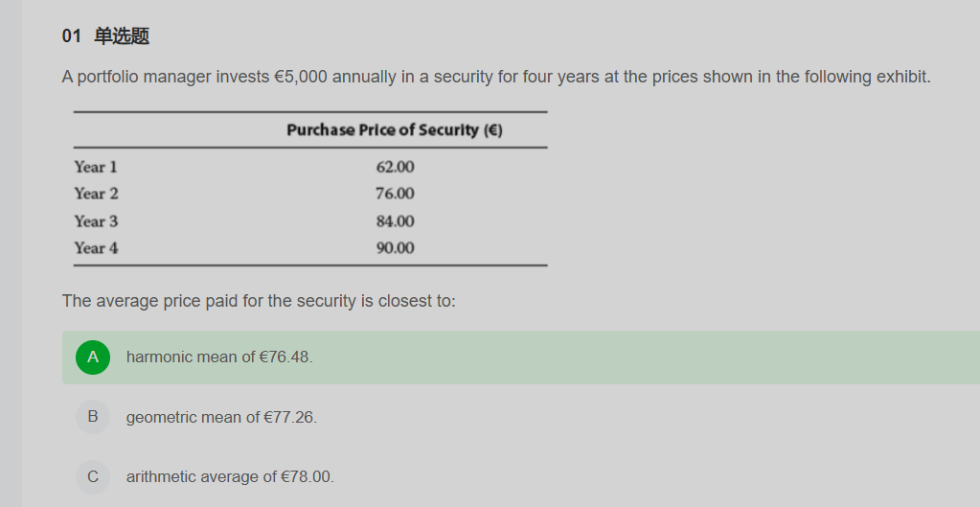The image size is (980, 507).
Task: Click the text 'arithmetic average of €78.00'
Action: pyautogui.click(x=230, y=477)
